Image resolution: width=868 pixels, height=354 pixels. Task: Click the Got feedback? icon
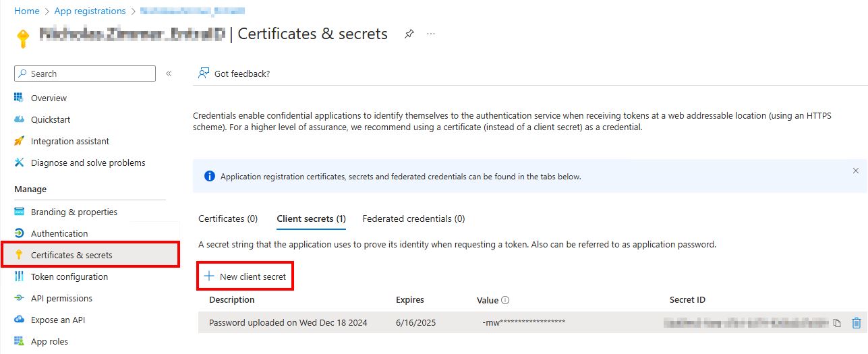204,73
